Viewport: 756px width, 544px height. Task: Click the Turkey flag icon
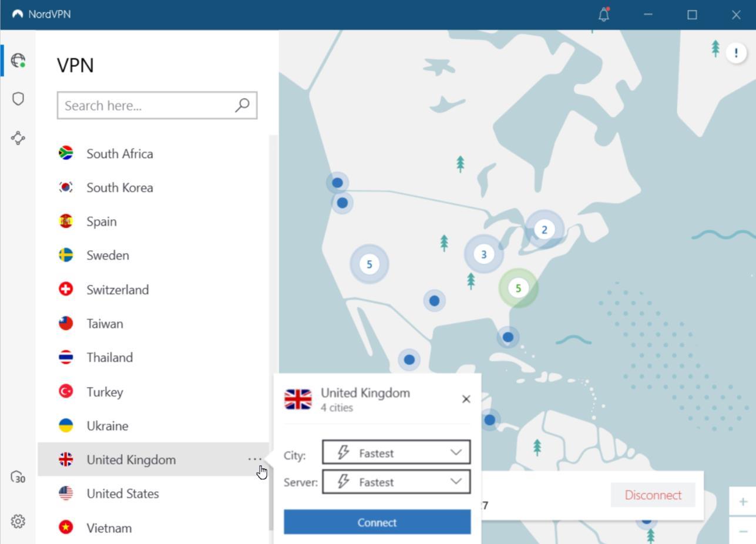66,391
